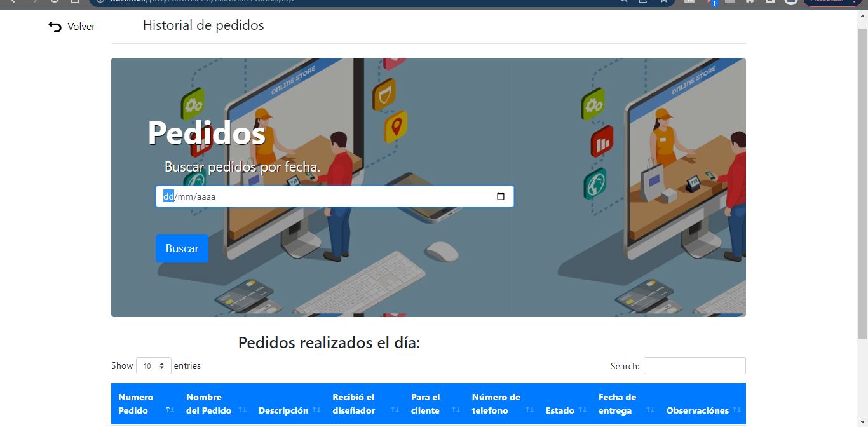The image size is (868, 427).
Task: Sort by Estado column arrows
Action: (x=582, y=410)
